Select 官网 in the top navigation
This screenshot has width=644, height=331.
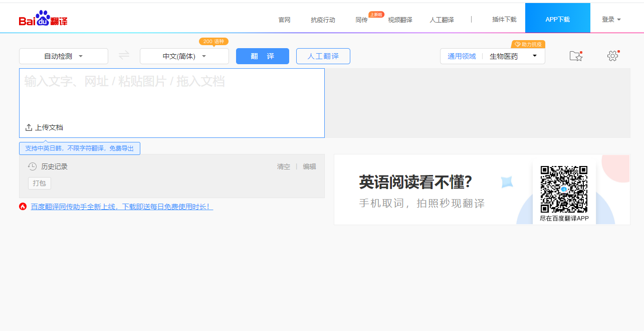pos(284,20)
